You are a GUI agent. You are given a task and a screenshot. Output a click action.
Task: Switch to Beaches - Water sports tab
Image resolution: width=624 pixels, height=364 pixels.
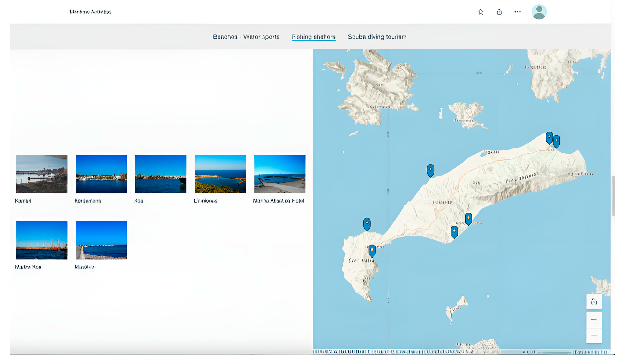coord(246,37)
